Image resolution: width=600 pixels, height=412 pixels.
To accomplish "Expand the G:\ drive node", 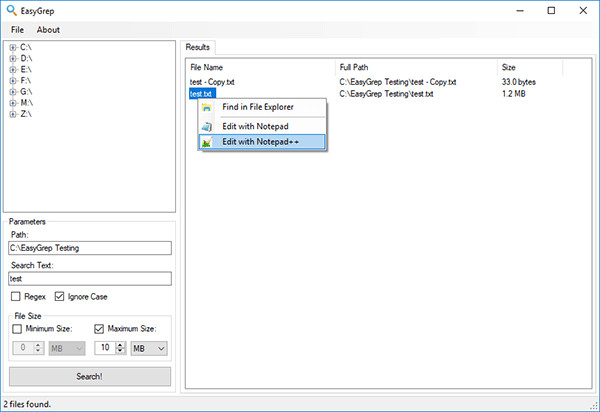I will point(13,92).
